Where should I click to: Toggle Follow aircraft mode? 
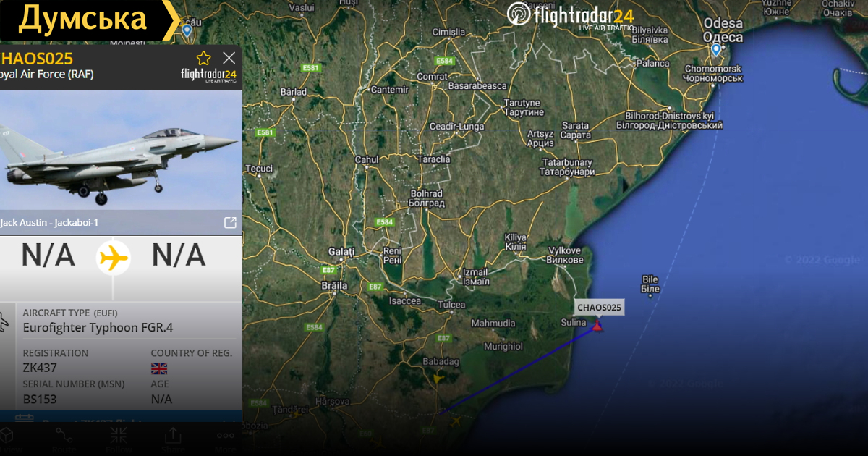[x=119, y=439]
